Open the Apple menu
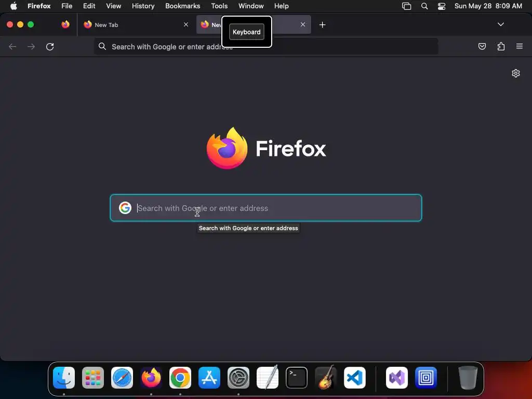Screen dimensions: 532x399 coord(14,6)
